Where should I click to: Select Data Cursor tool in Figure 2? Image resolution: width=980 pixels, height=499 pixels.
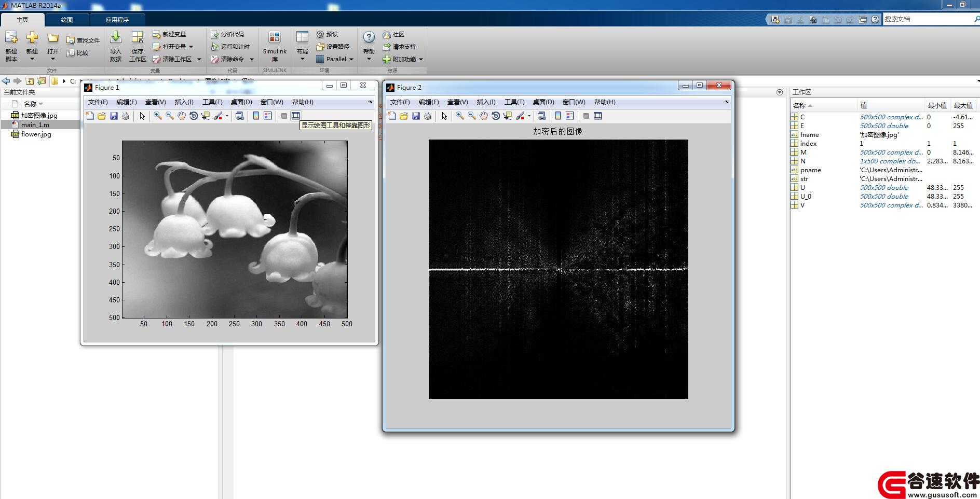coord(508,116)
